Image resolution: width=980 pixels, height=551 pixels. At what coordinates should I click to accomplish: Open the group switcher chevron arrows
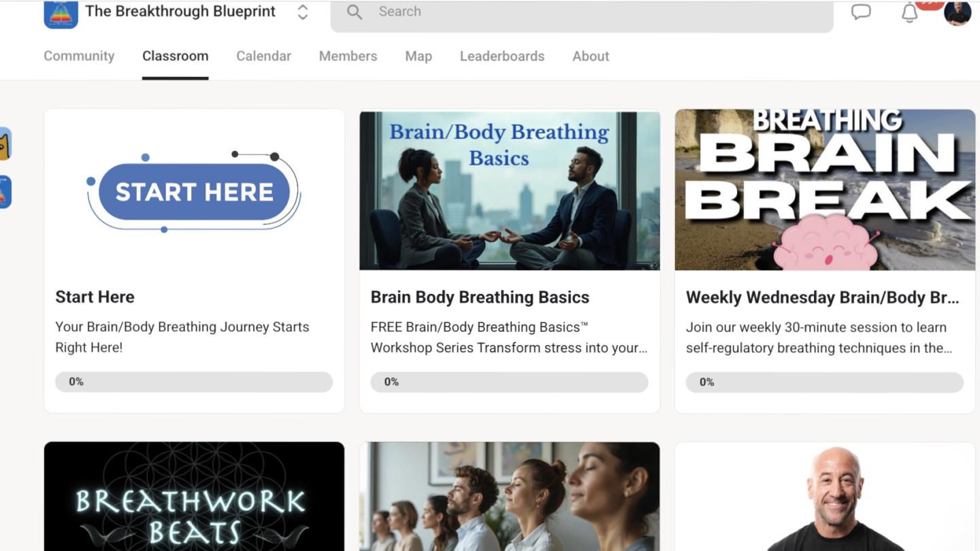click(303, 12)
